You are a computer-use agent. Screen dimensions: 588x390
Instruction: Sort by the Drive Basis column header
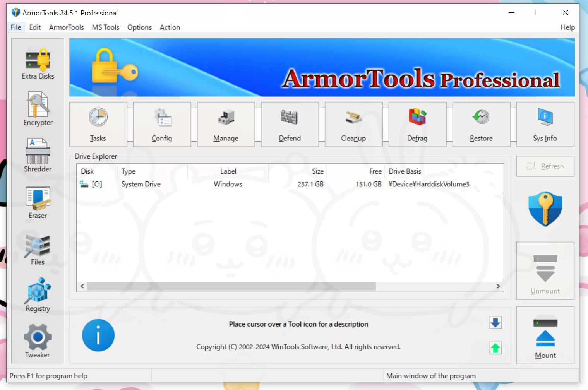point(444,171)
